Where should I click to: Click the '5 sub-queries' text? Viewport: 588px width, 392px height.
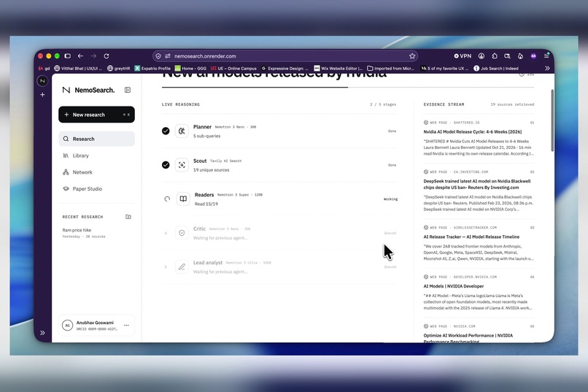pos(206,137)
